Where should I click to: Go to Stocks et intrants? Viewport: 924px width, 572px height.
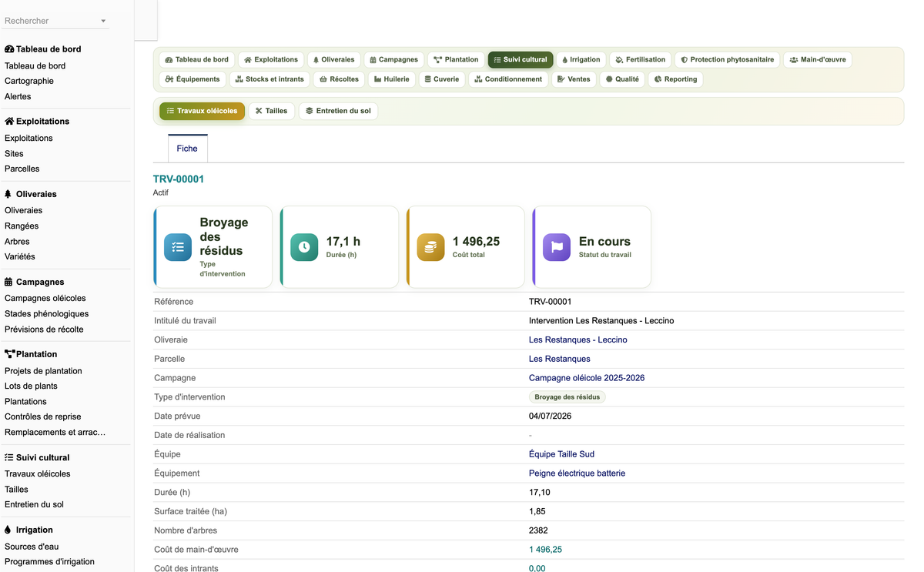(269, 79)
